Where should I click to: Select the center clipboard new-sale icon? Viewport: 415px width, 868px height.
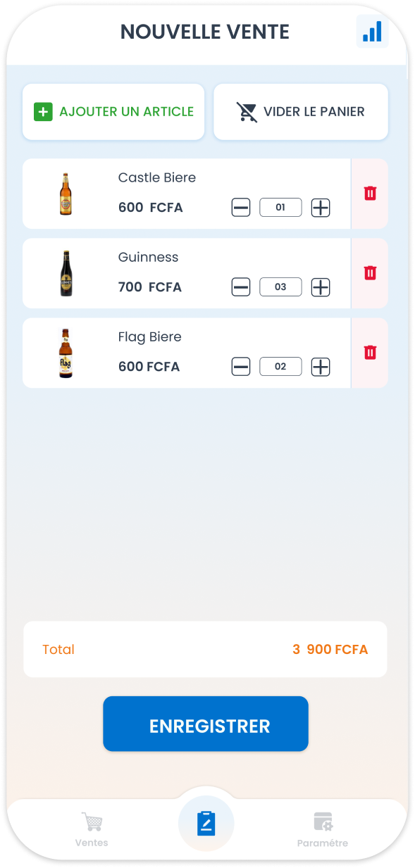[206, 823]
